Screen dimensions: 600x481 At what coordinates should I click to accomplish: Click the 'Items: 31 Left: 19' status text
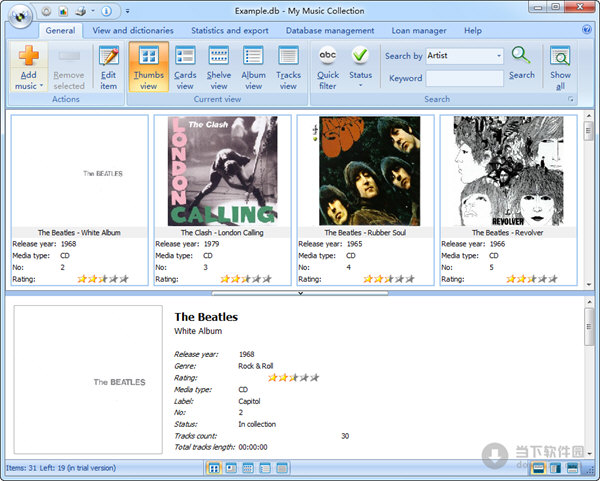click(61, 468)
